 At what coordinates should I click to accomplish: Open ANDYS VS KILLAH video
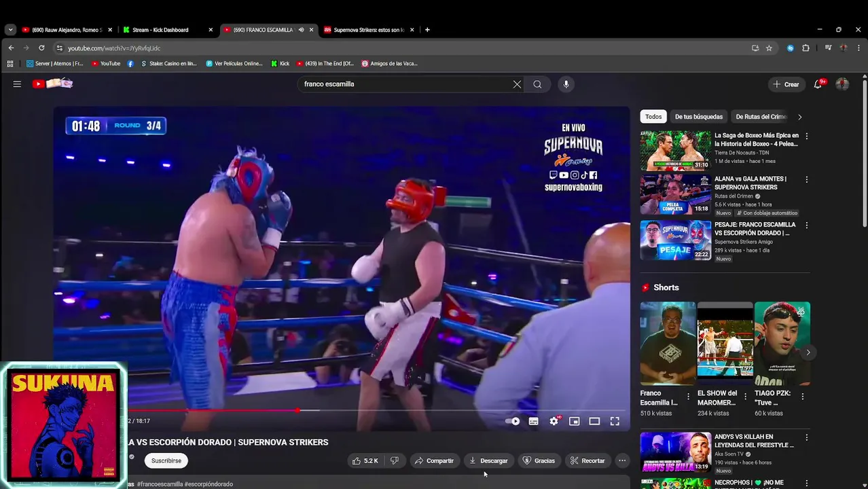tap(676, 452)
